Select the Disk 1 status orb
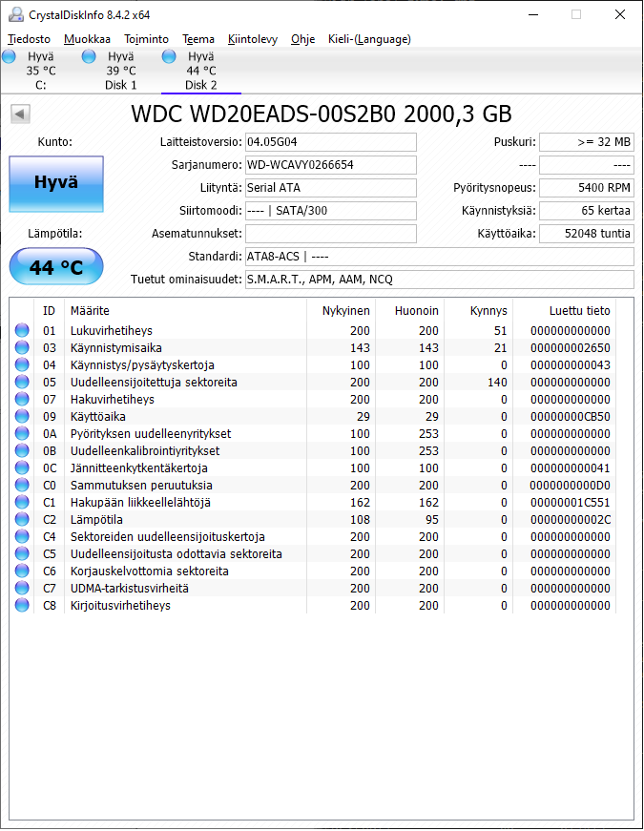The width and height of the screenshot is (644, 831). coord(89,56)
